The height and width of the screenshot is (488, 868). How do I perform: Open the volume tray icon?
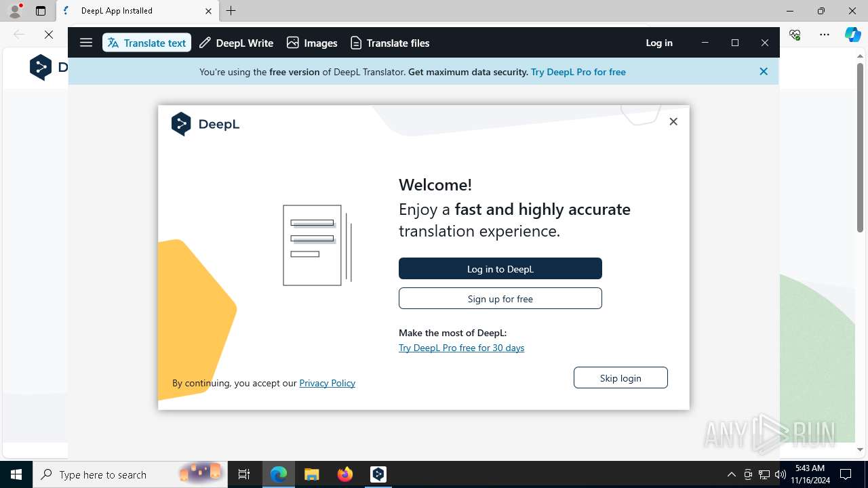click(781, 474)
